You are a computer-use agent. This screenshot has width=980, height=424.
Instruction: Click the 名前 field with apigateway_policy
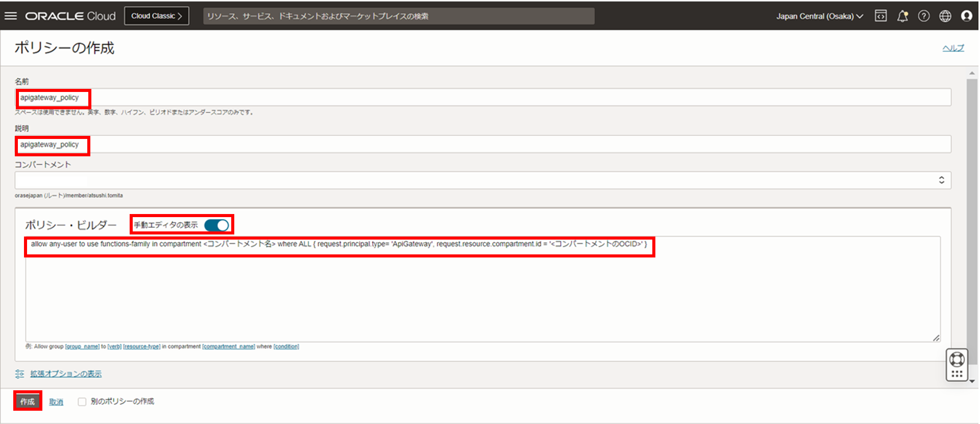click(x=483, y=98)
